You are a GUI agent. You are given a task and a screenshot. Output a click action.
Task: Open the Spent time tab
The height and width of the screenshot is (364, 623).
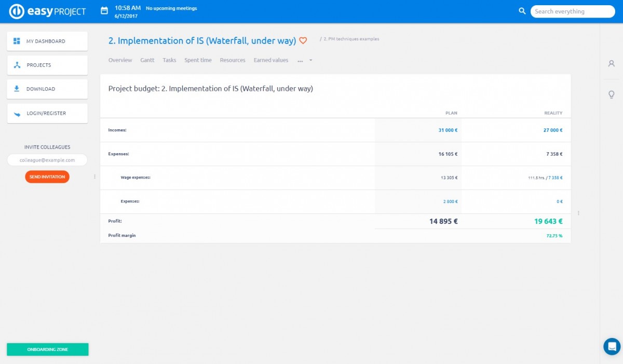[x=198, y=60]
